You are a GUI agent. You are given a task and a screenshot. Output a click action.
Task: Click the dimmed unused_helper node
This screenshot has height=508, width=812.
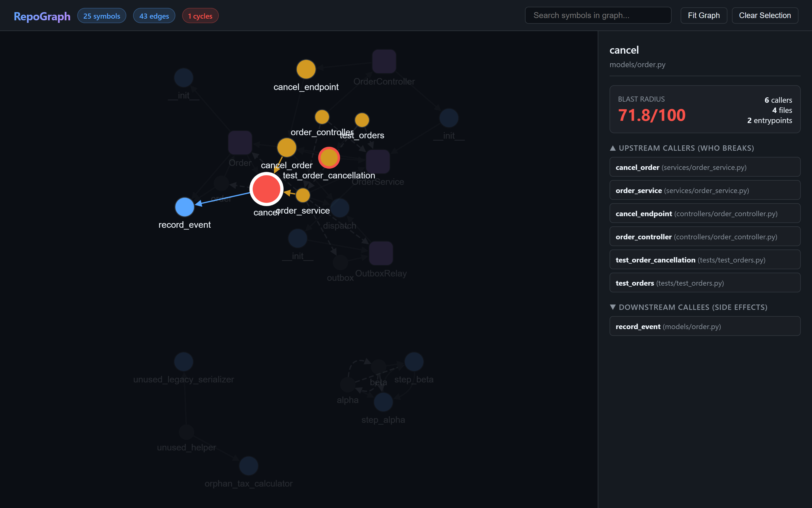pos(187,432)
